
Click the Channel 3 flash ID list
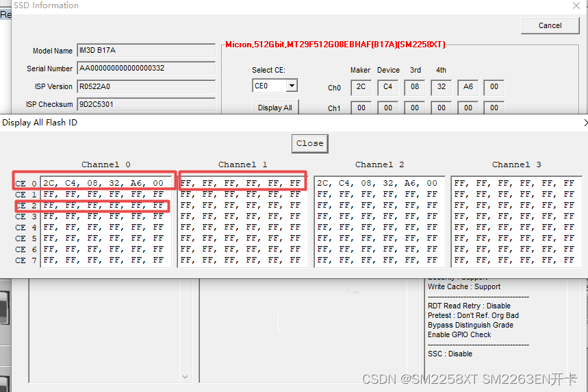click(x=516, y=221)
